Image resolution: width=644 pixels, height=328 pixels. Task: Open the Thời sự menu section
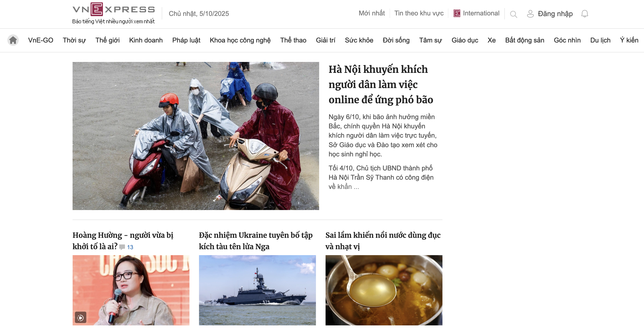click(x=74, y=40)
